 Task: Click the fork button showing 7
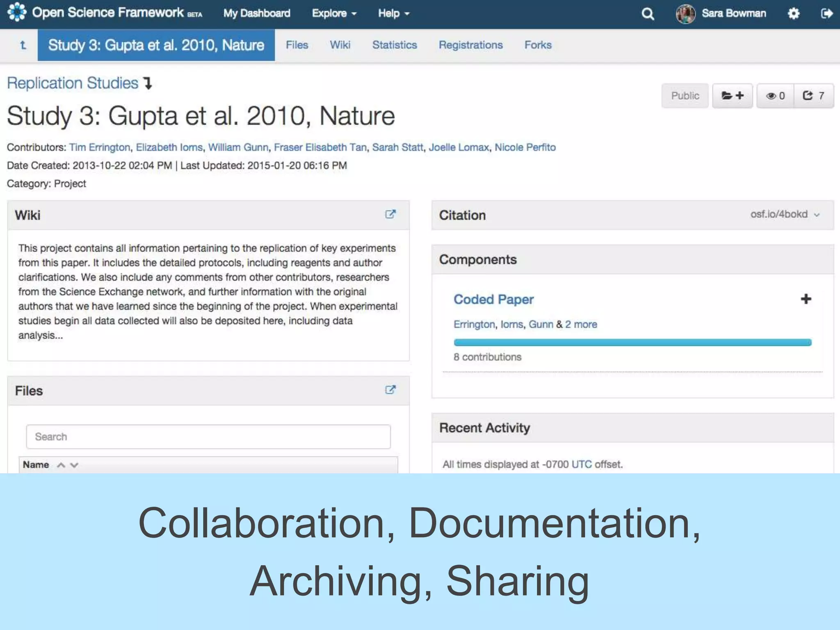coord(814,96)
